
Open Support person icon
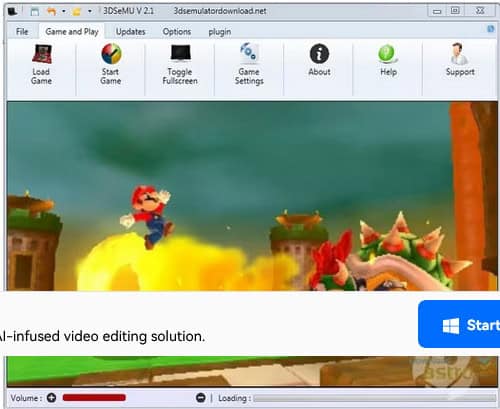[459, 54]
